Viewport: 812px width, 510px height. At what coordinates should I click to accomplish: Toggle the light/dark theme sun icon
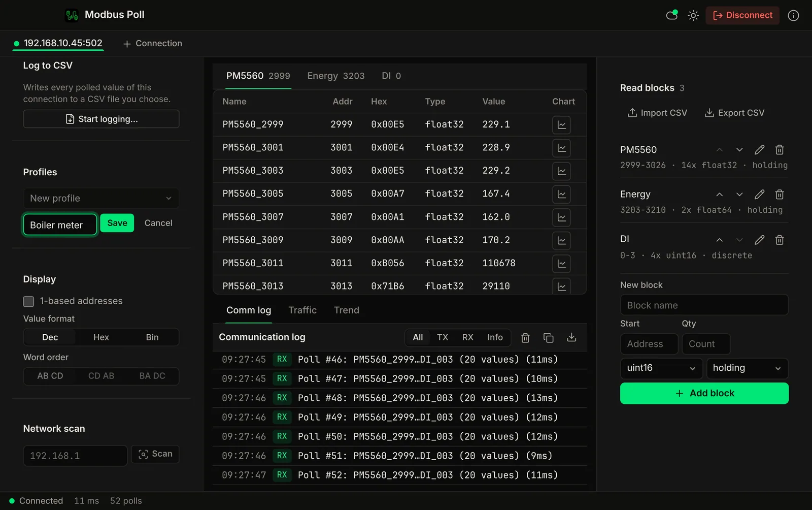pos(693,15)
